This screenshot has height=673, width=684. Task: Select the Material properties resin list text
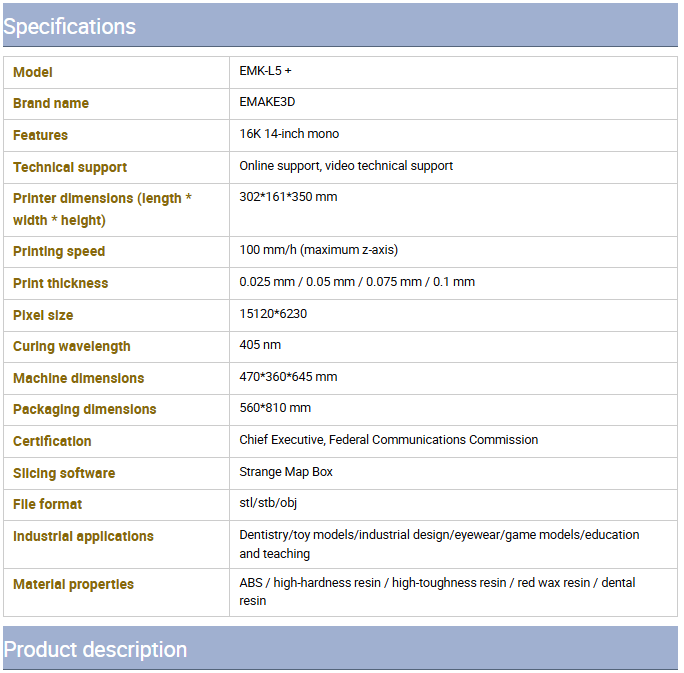437,592
